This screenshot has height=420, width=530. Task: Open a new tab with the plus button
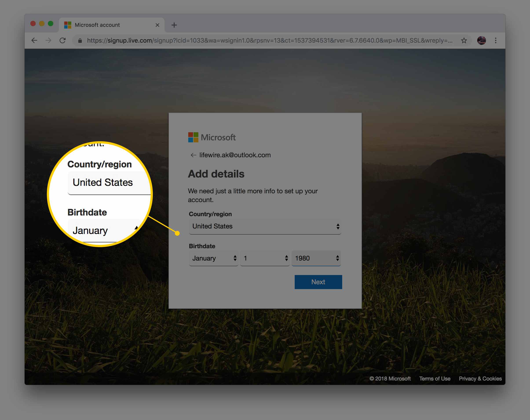[174, 25]
